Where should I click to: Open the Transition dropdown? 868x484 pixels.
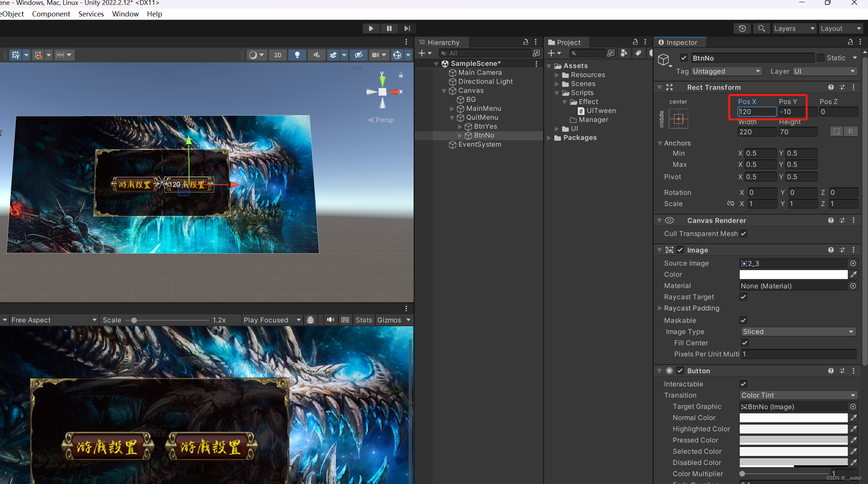tap(798, 395)
